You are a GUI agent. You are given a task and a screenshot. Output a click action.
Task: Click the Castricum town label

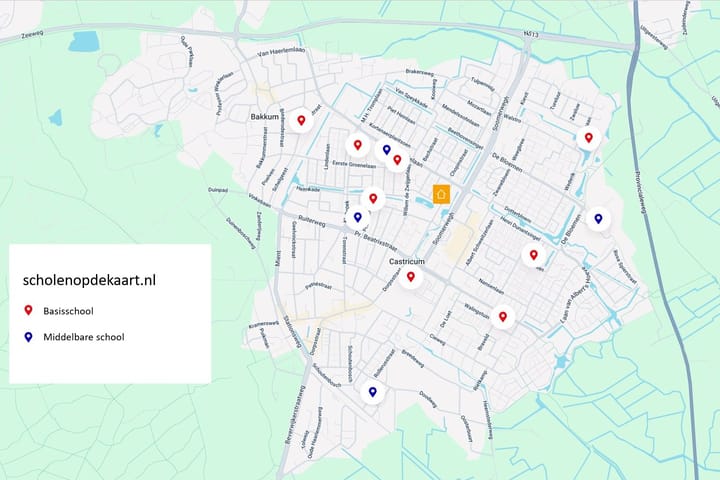pos(408,261)
